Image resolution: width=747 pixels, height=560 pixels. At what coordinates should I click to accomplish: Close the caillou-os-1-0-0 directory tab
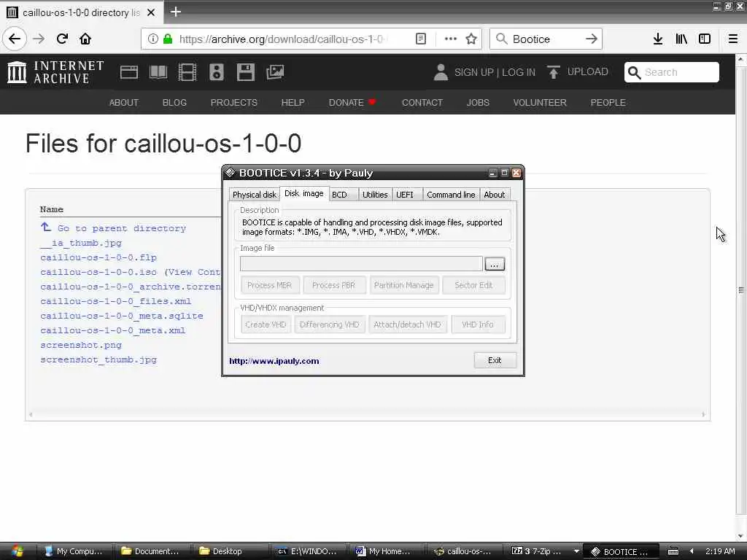tap(151, 12)
